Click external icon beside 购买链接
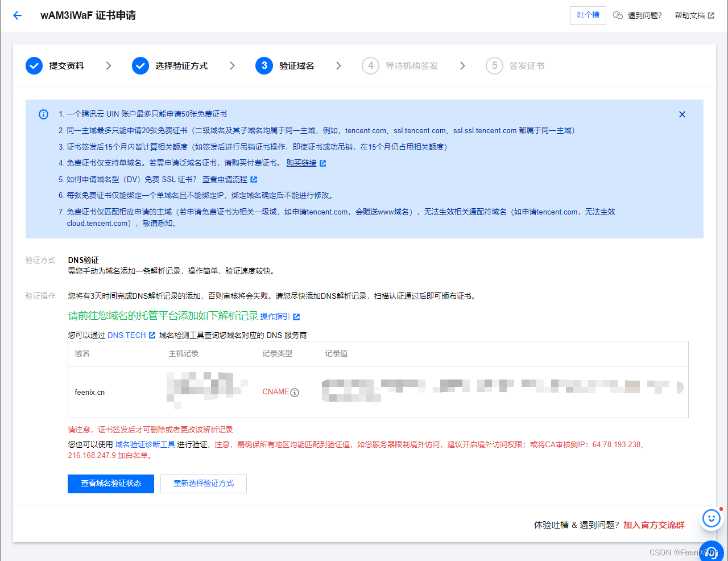Viewport: 728px width, 561px height. (323, 163)
